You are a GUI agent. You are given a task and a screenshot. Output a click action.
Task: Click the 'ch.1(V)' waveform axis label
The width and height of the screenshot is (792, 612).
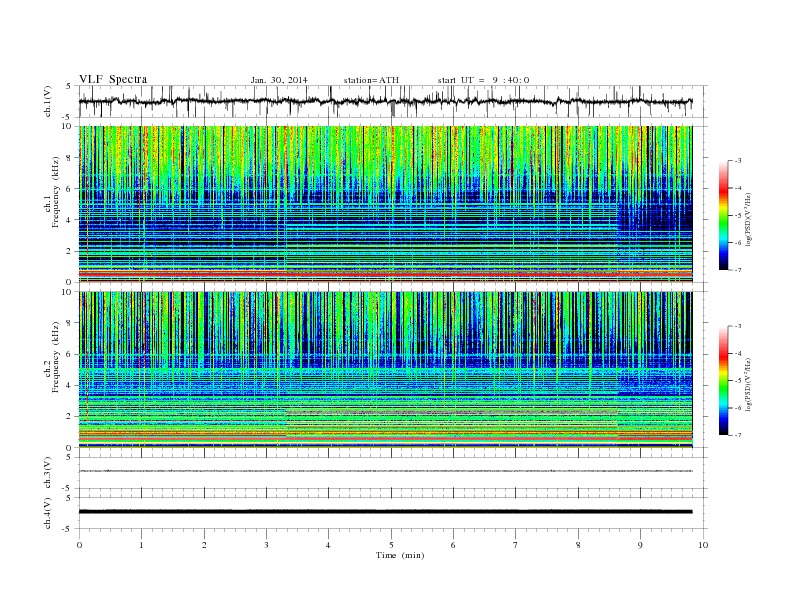click(x=48, y=102)
